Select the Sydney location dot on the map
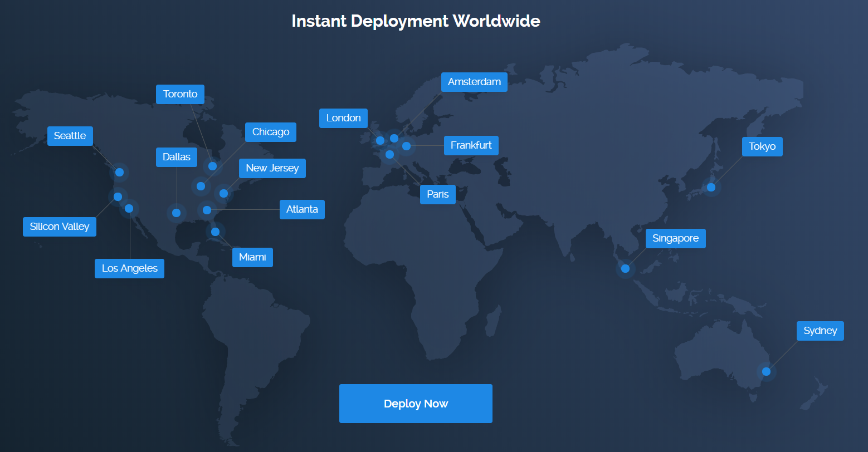Screen dimensions: 868x452 tap(766, 371)
